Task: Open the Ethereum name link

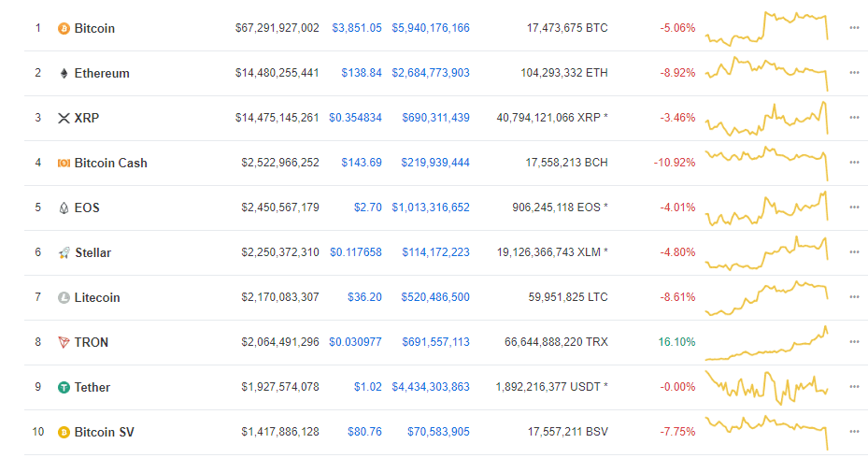Action: coord(102,73)
